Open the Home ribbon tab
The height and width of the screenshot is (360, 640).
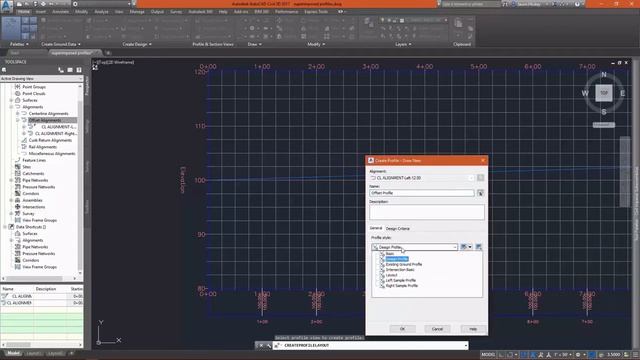[24, 12]
